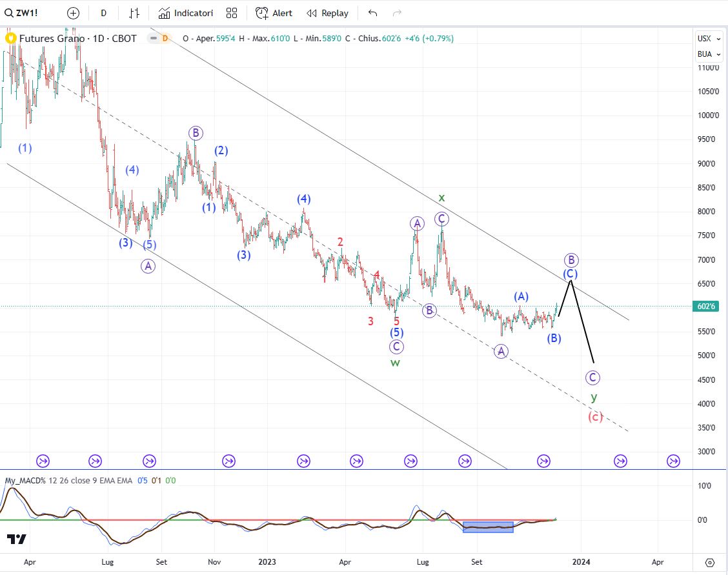Select the blue highlighted rectangle on MACD pane
The image size is (728, 575).
coord(488,527)
